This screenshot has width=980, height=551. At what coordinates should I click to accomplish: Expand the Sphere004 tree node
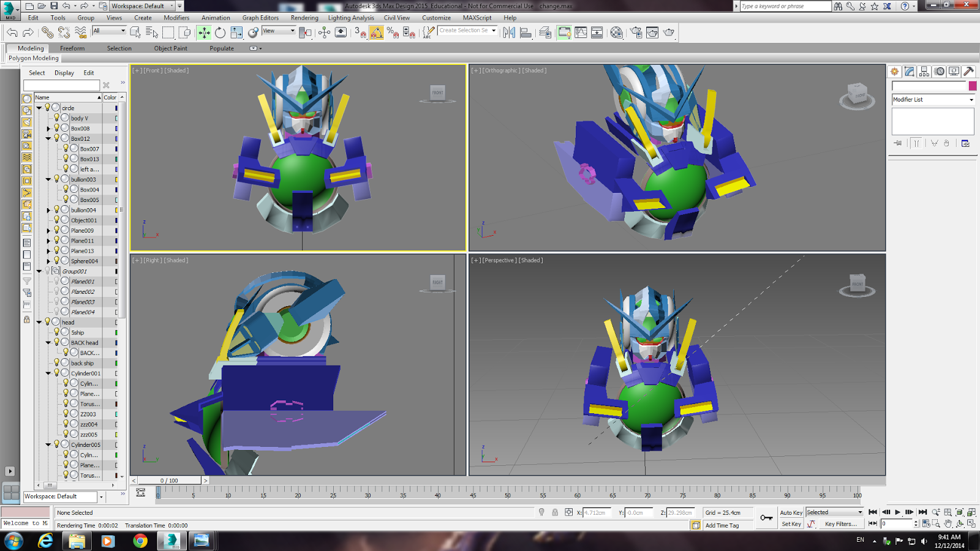[x=48, y=261]
